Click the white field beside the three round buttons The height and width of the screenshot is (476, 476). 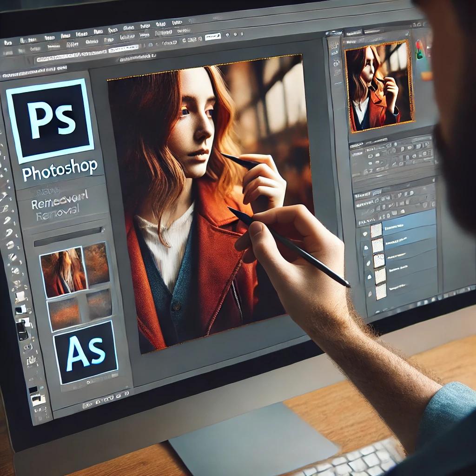click(x=213, y=37)
